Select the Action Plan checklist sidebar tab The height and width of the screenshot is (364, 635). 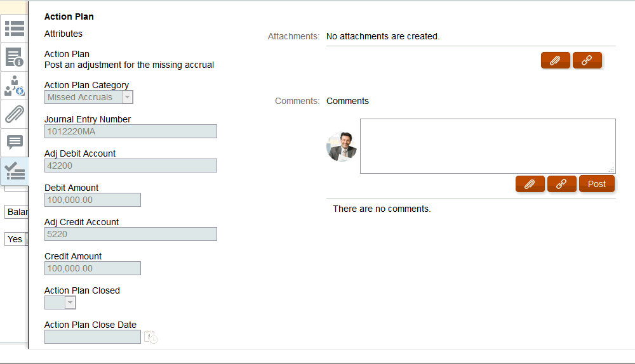[14, 171]
